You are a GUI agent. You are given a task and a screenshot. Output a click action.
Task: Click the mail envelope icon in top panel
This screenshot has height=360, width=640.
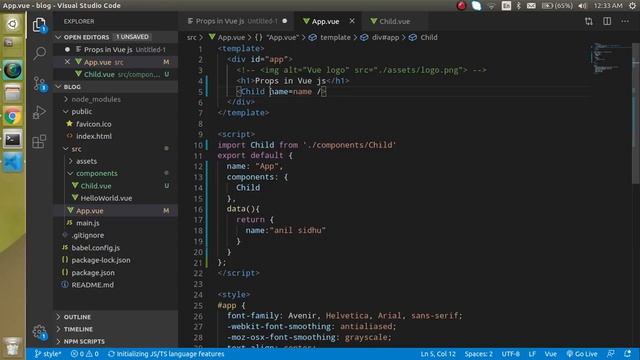[531, 6]
